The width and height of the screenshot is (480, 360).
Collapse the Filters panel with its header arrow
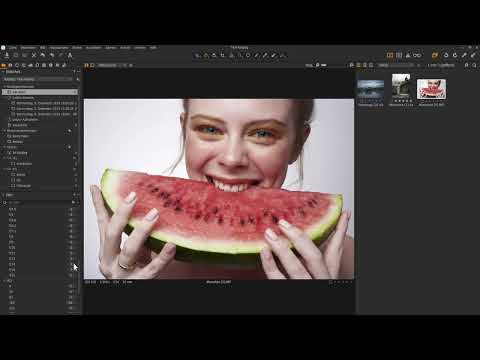coord(3,195)
